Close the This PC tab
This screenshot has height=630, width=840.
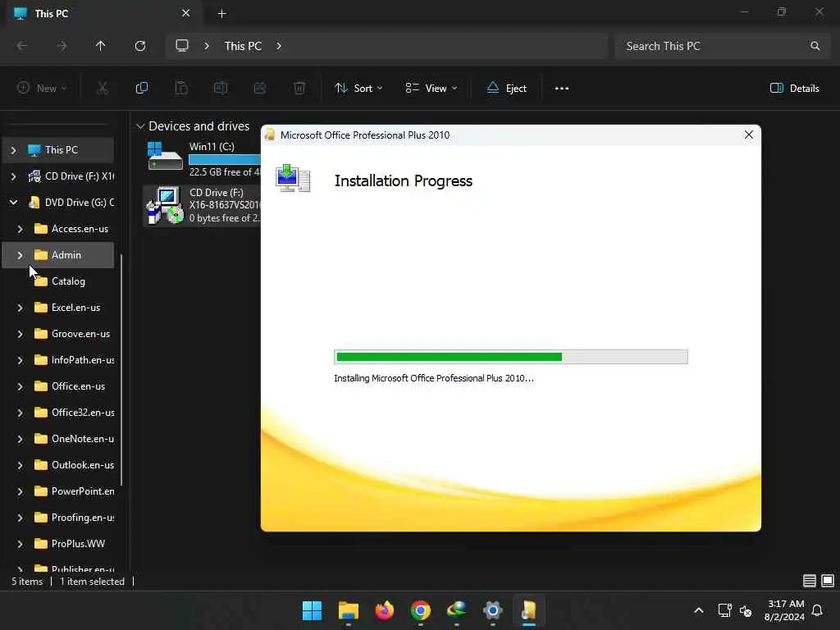tap(185, 13)
